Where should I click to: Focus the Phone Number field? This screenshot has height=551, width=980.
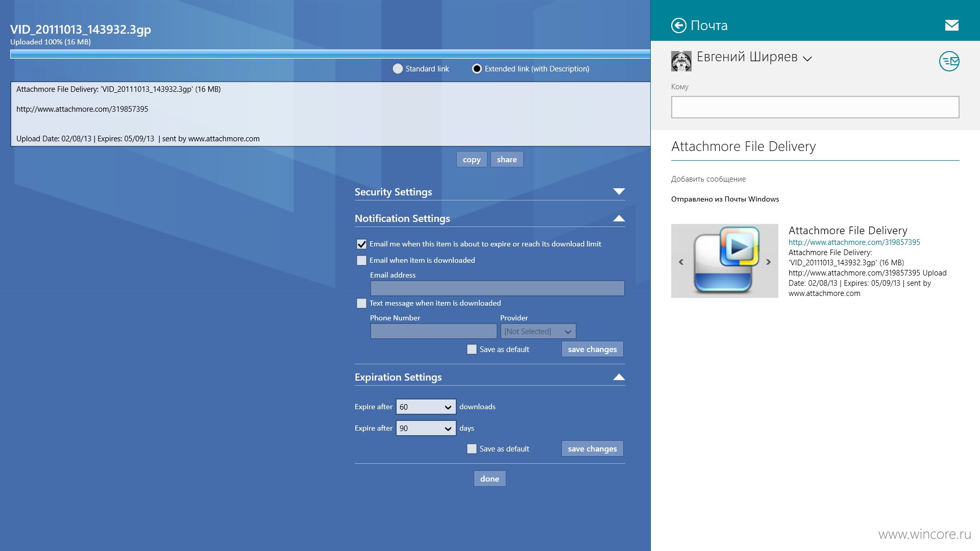pos(433,332)
